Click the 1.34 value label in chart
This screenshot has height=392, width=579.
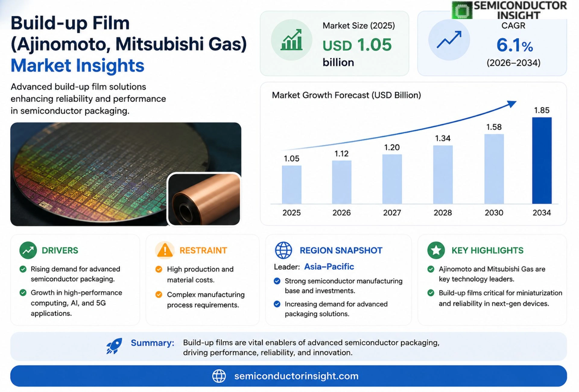[443, 138]
